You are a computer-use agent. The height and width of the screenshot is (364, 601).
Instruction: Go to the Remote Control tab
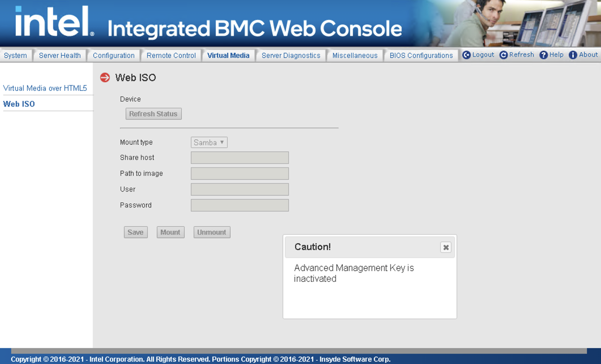(171, 56)
